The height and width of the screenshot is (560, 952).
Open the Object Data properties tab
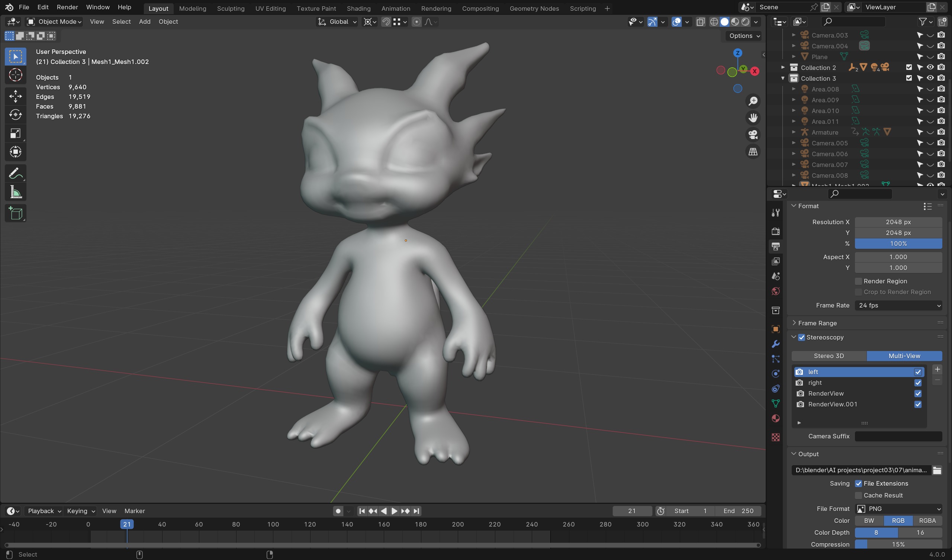(x=775, y=403)
